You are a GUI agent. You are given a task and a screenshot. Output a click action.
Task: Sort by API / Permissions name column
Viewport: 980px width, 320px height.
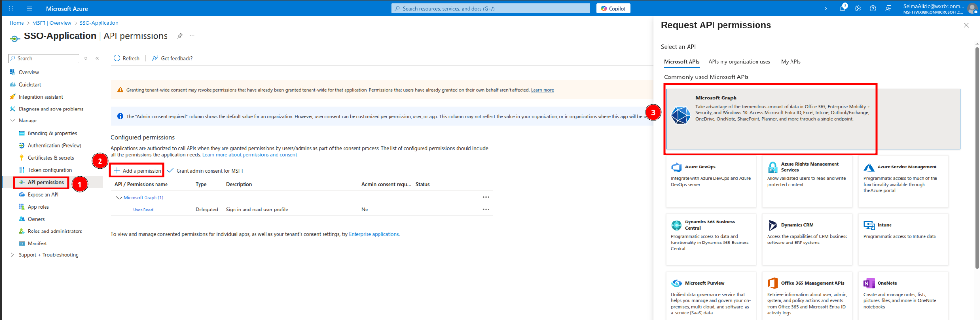pos(141,184)
